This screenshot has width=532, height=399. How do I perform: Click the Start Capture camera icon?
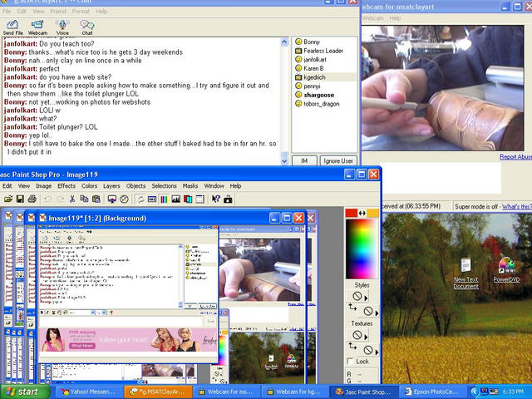228,199
